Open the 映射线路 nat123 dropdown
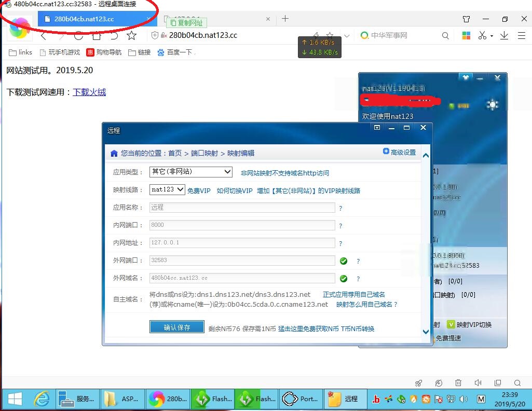 (x=167, y=190)
